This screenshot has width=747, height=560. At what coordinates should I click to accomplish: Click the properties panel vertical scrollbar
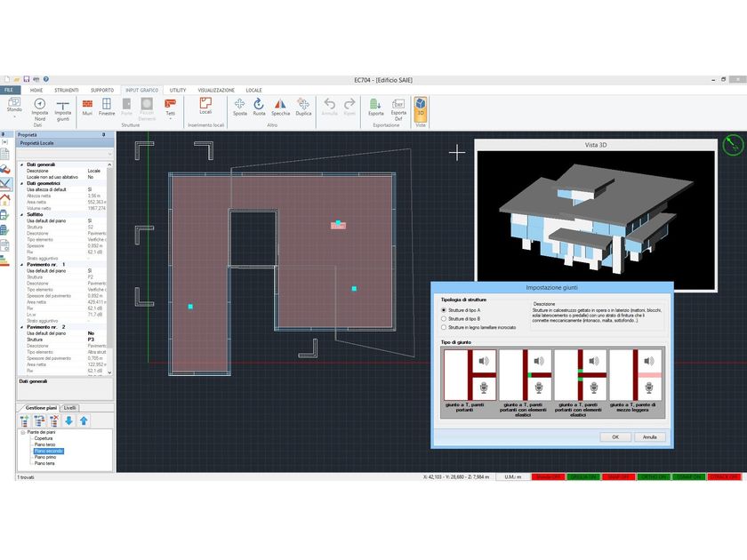110,268
